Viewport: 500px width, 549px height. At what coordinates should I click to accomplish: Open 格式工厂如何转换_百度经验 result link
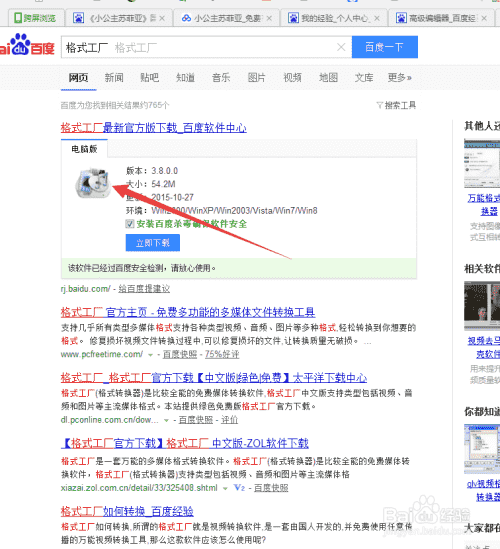(x=127, y=511)
